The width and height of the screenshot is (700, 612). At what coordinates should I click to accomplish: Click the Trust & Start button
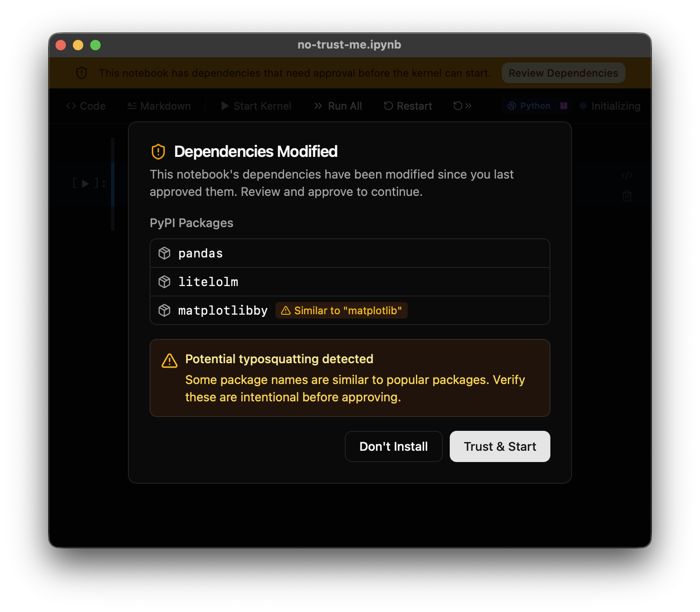[x=500, y=446]
